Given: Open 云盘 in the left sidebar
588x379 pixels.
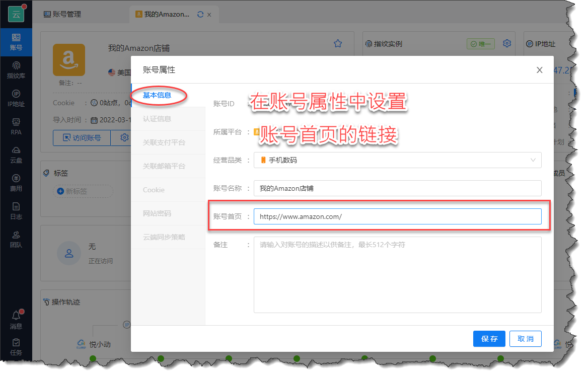Looking at the screenshot, I should (x=16, y=155).
